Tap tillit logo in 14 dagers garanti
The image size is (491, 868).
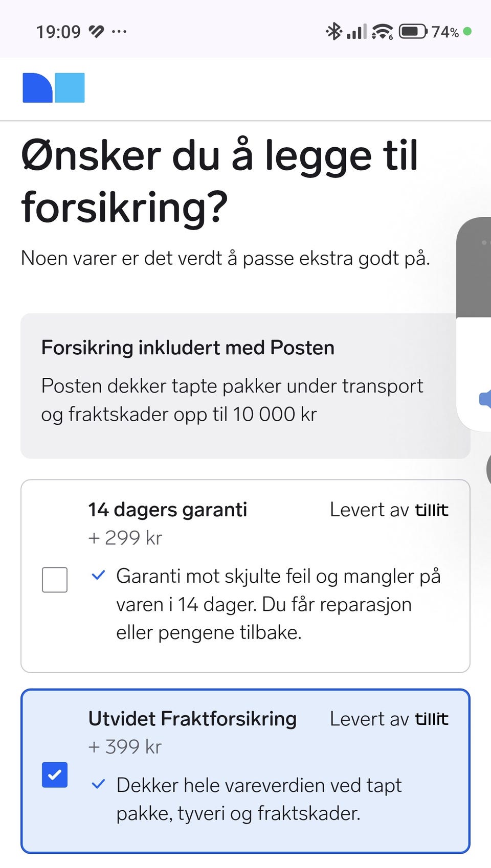point(432,510)
